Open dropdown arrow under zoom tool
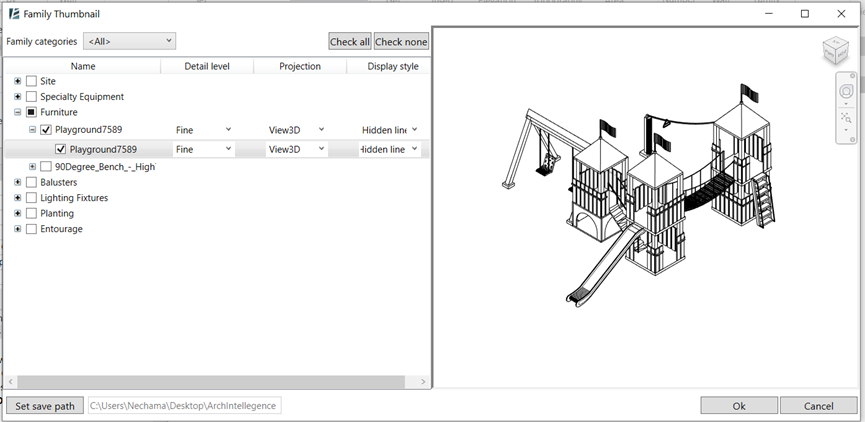Screen dimensions: 865x422 846,130
